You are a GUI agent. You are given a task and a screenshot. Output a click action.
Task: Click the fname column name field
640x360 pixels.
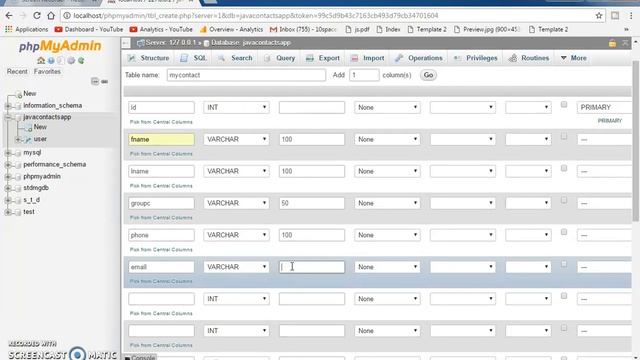point(161,139)
